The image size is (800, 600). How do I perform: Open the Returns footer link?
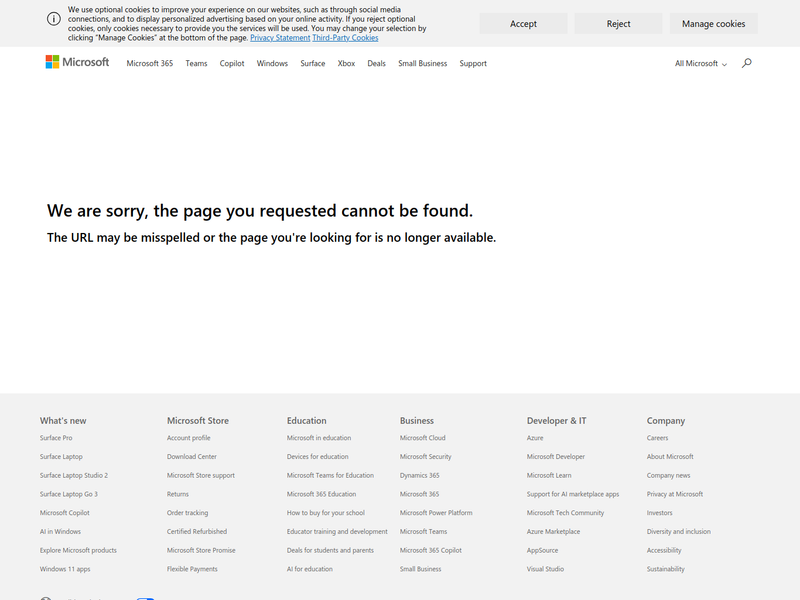coord(178,494)
